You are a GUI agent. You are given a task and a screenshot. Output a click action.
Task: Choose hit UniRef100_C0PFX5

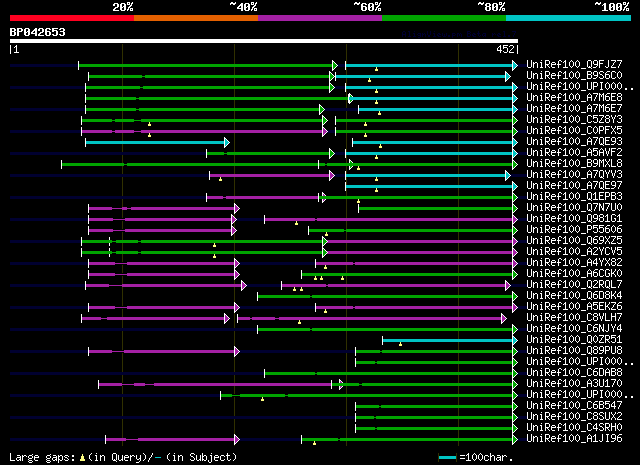click(574, 131)
